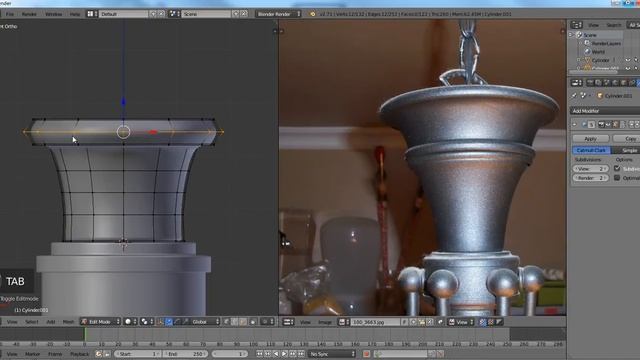Click the image name field 100-3663.jpg

pyautogui.click(x=375, y=322)
